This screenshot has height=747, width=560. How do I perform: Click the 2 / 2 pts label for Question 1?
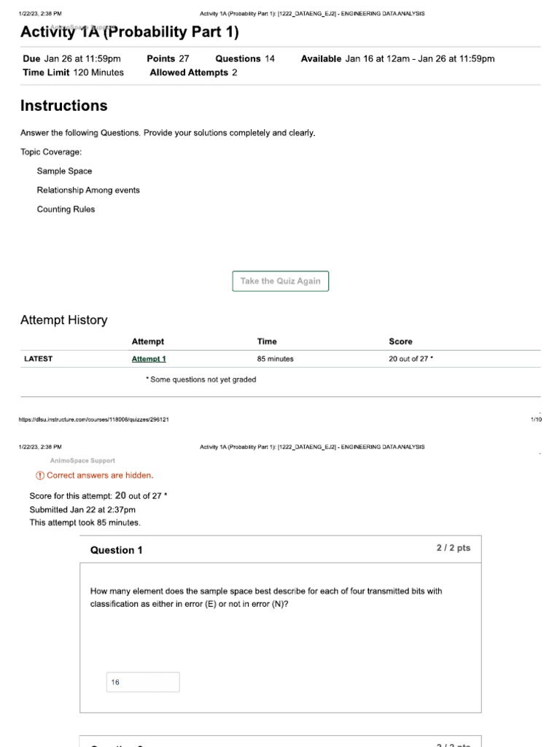click(454, 548)
